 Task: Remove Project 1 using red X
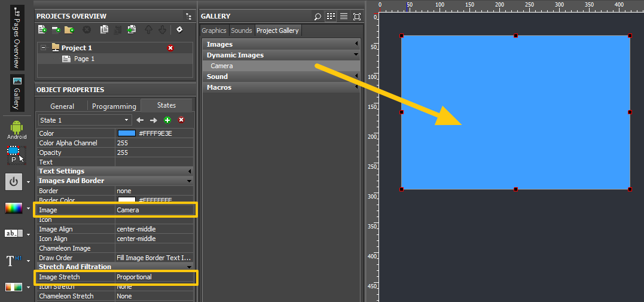[170, 48]
